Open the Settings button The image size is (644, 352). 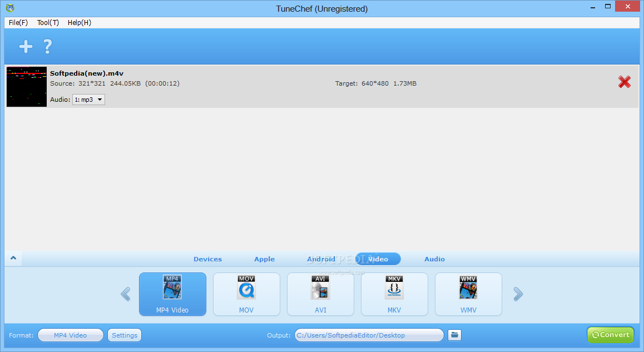coord(125,335)
